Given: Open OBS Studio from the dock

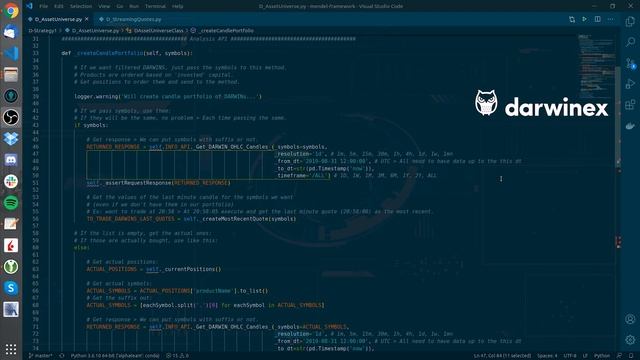Looking at the screenshot, I should 11,117.
